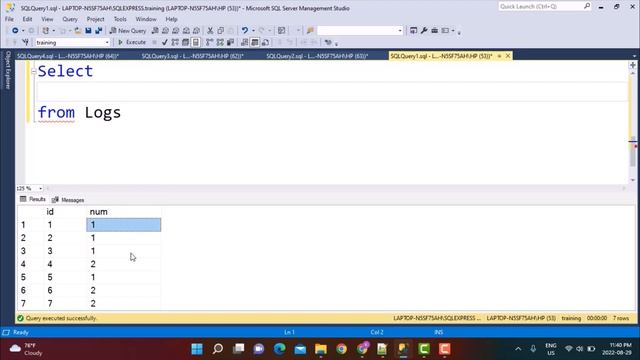
Task: Click the vertical scrollbar of the editor
Action: 633,127
